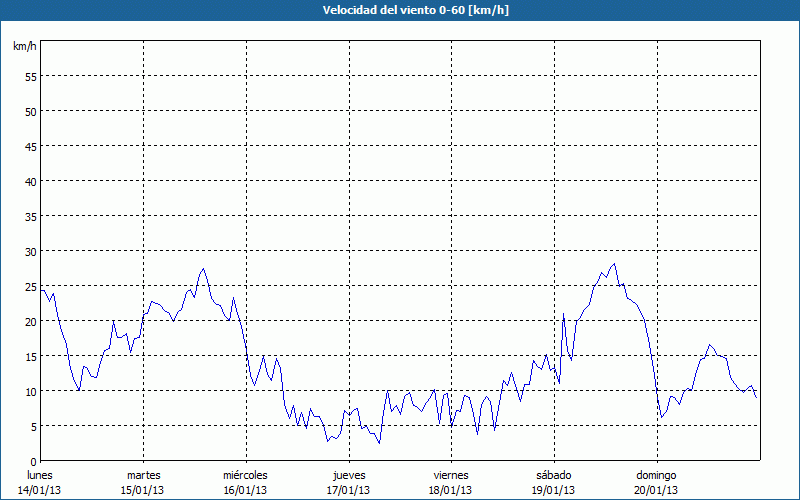Image resolution: width=800 pixels, height=500 pixels.
Task: Click the 'viernes' day label
Action: pyautogui.click(x=451, y=475)
